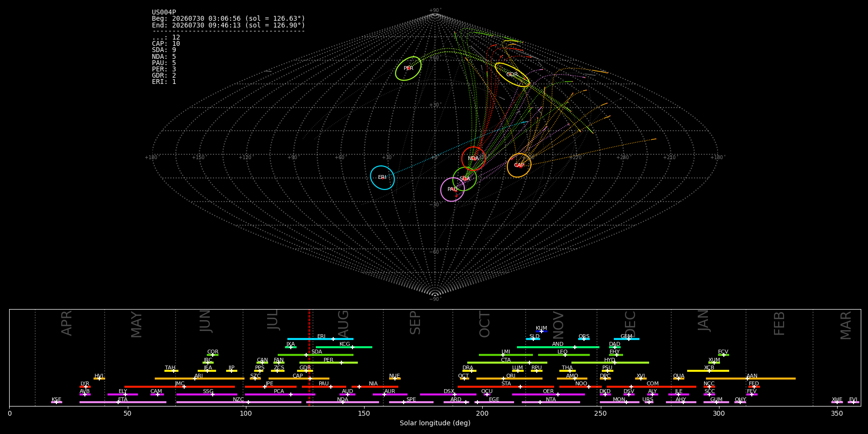The height and width of the screenshot is (434, 868).
Task: Select the COM shower bar
Action: coord(651,386)
